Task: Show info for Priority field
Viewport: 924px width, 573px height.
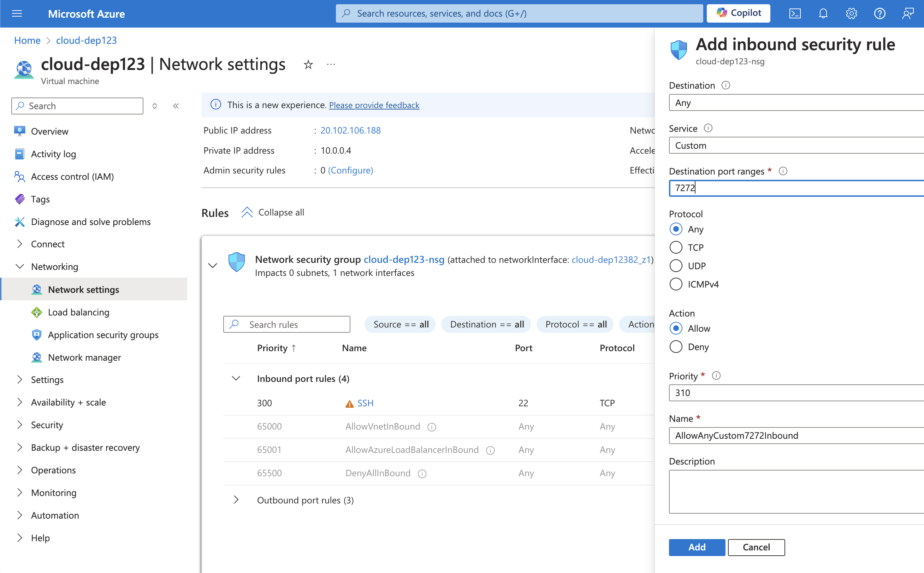Action: 716,376
